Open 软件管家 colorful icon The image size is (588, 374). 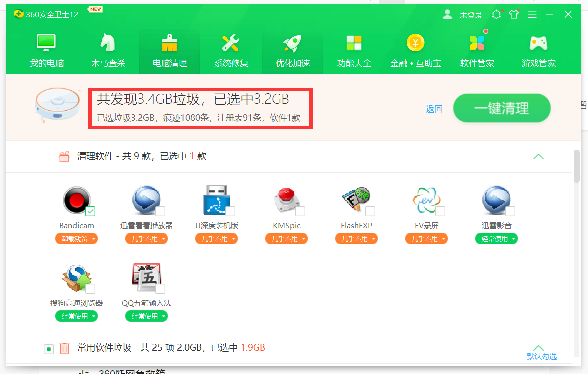(477, 43)
